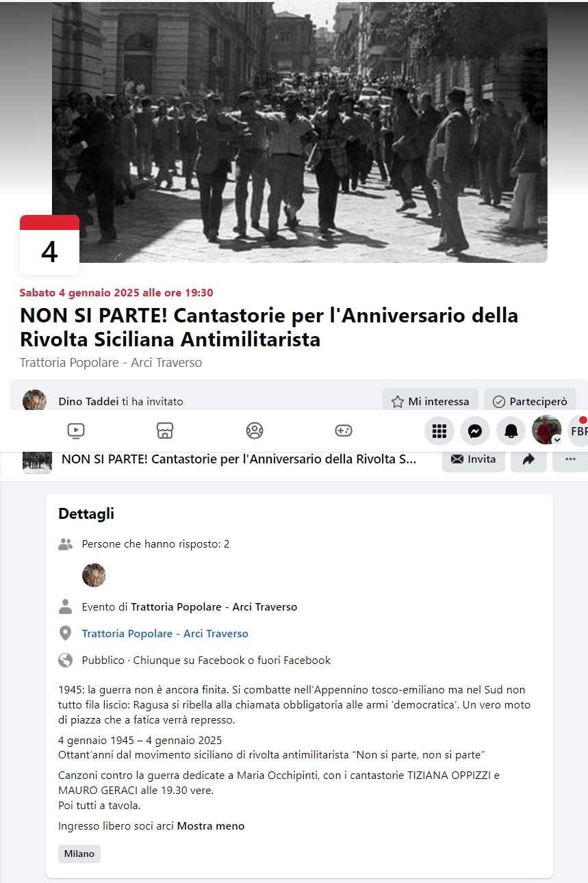Open the Groups icon in the navigation bar
The height and width of the screenshot is (883, 588).
[x=255, y=431]
